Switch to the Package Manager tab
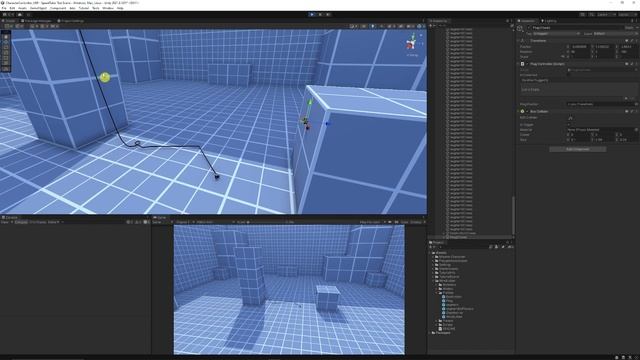Viewport: 640px width, 360px height. pos(37,21)
